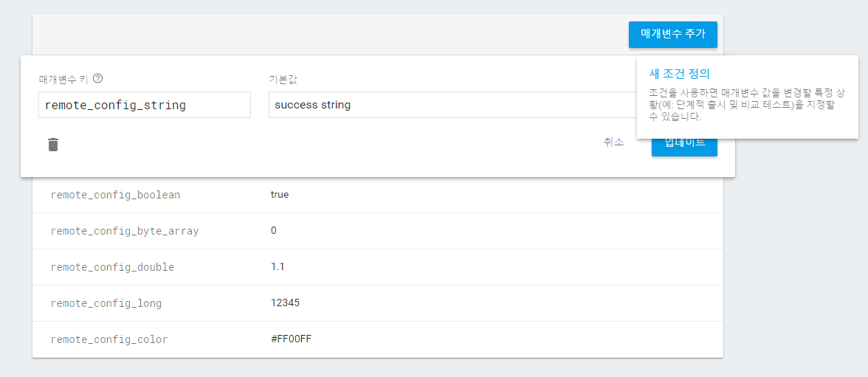Click the help icon beside 매개변수 키

tap(97, 79)
